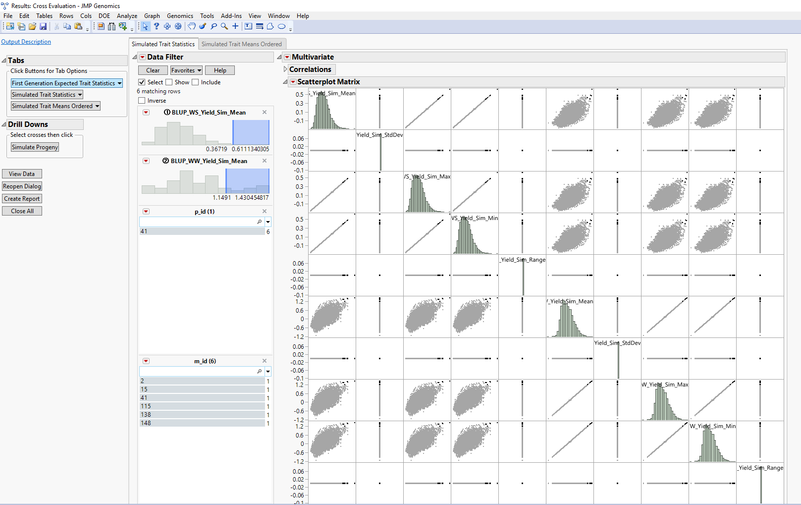
Task: Remove the BLUP_WS_Yield_Sim_Mean filter with its X
Action: click(x=265, y=112)
